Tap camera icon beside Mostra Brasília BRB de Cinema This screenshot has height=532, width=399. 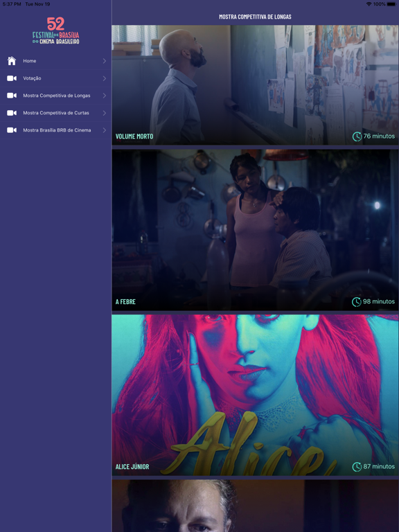[12, 130]
